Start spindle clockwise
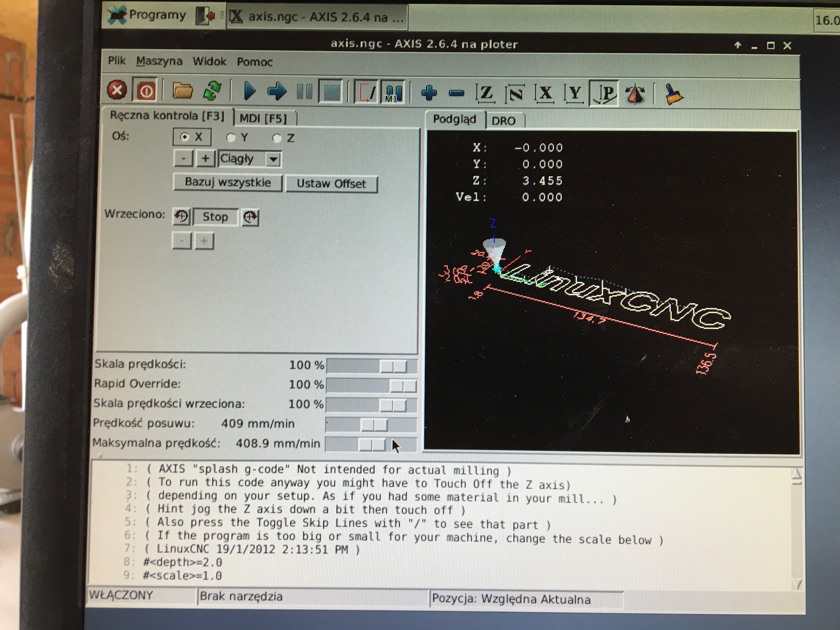The image size is (840, 630). tap(251, 217)
